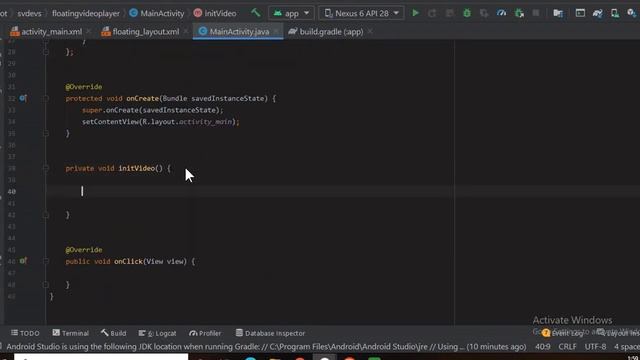Open the SDK Manager icon
Image resolution: width=640 pixels, height=360 pixels.
pos(631,13)
